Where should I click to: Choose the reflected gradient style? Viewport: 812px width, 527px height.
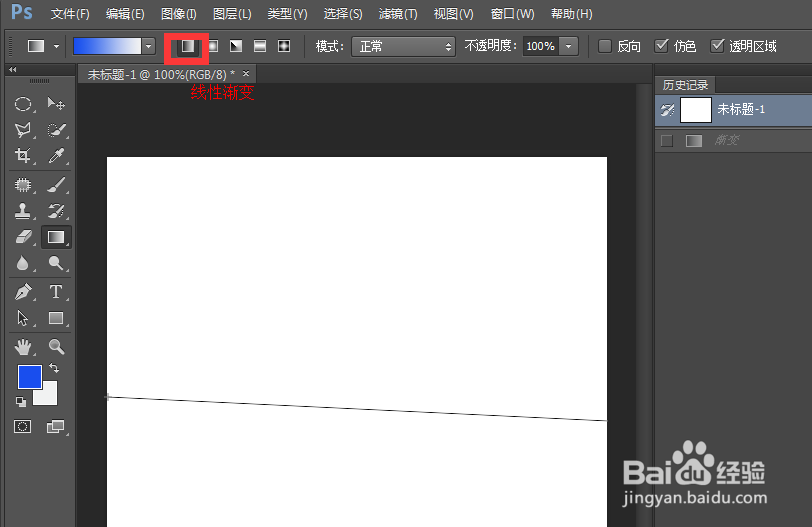[260, 46]
